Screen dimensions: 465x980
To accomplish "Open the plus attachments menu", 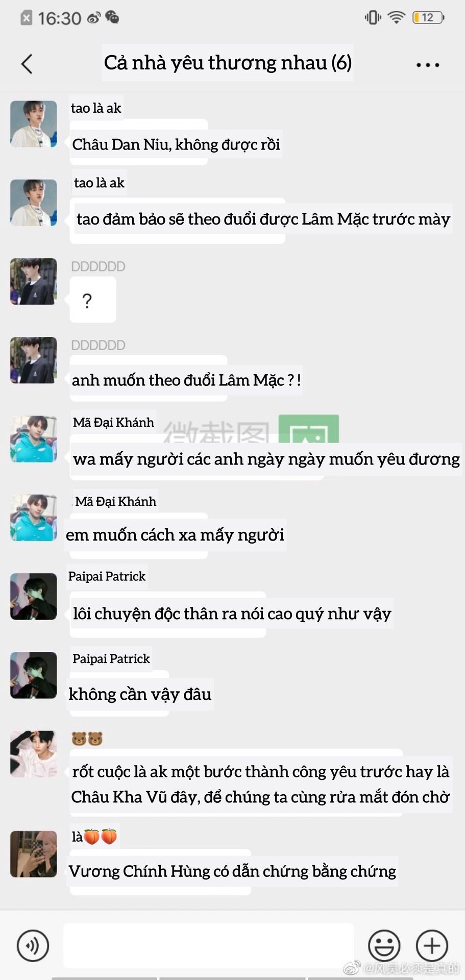I will pos(432,945).
